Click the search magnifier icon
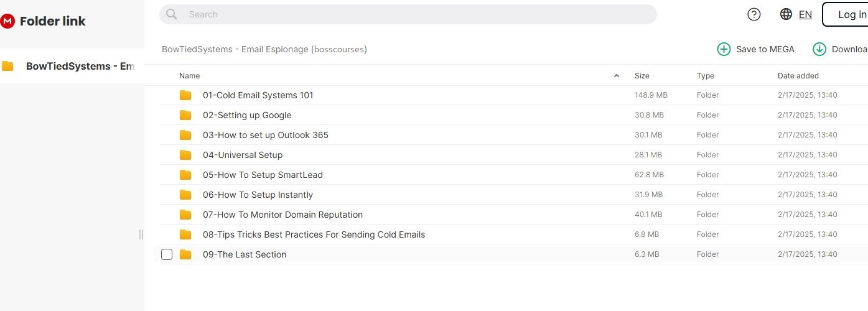This screenshot has height=311, width=868. [x=172, y=14]
